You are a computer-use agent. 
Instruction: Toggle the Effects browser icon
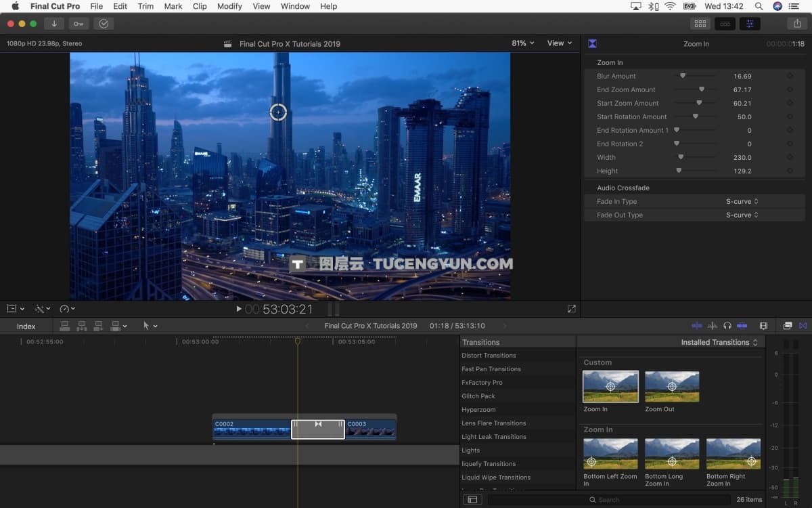click(x=788, y=326)
